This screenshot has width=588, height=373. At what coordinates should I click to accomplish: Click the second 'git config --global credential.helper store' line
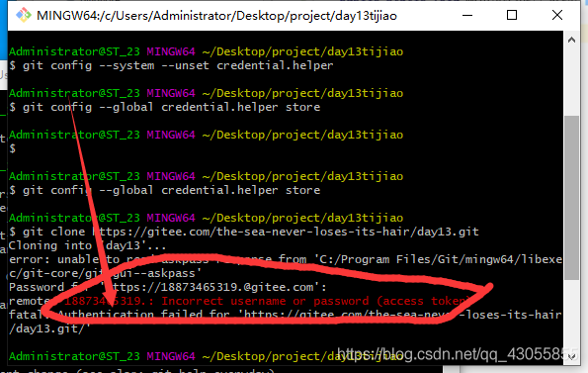165,190
